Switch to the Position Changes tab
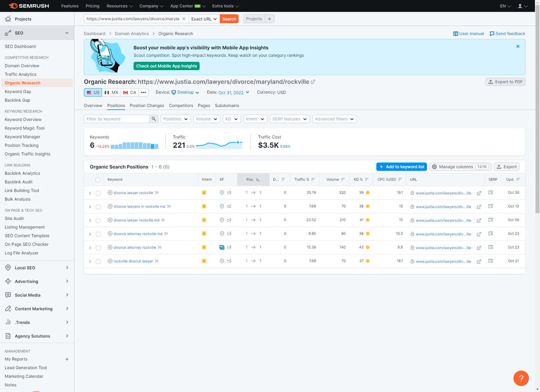 pyautogui.click(x=147, y=106)
